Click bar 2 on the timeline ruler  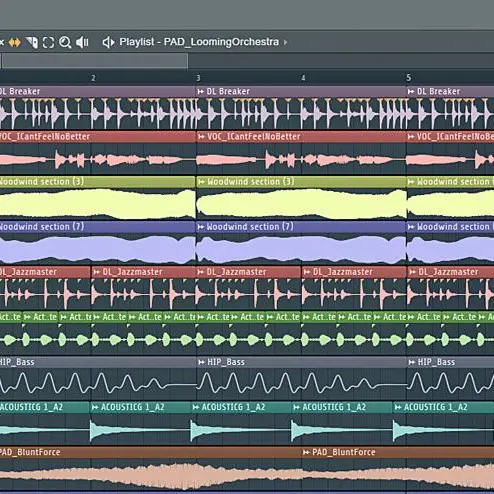[93, 78]
